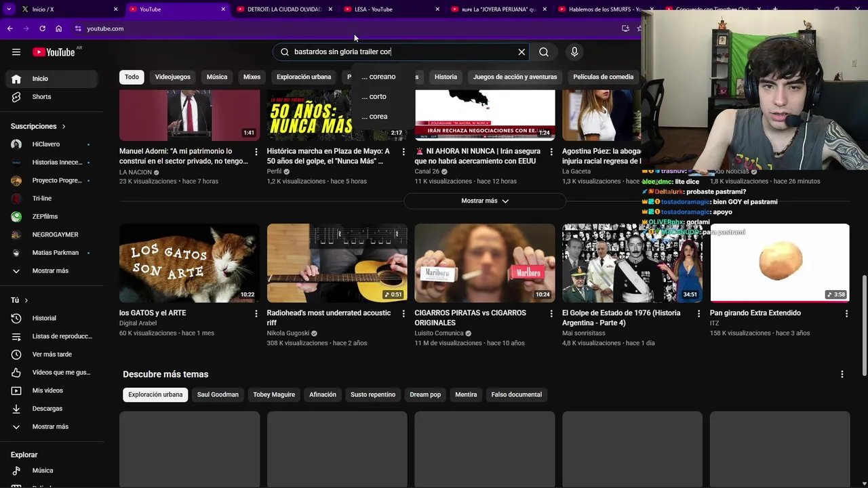
Task: Select Juegos de acción y aventuras chip
Action: [x=515, y=77]
